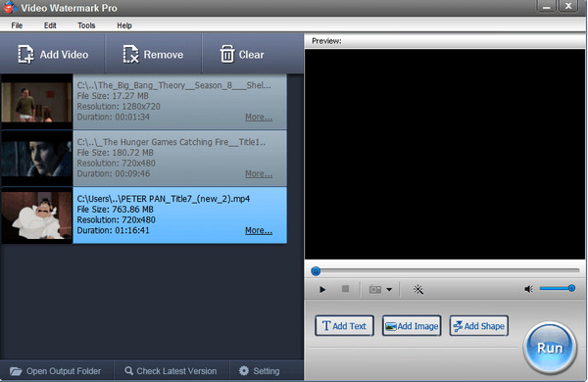Start processing with the Run button

point(550,348)
